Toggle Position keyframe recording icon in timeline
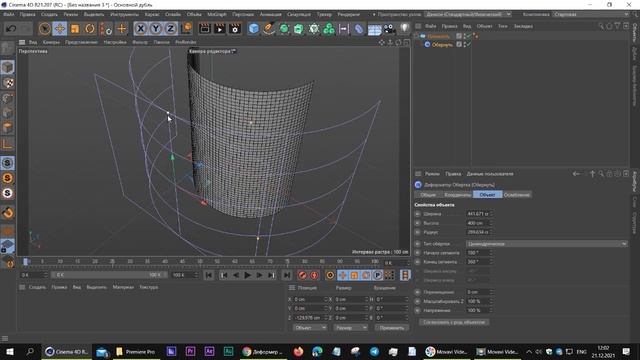 [342, 275]
